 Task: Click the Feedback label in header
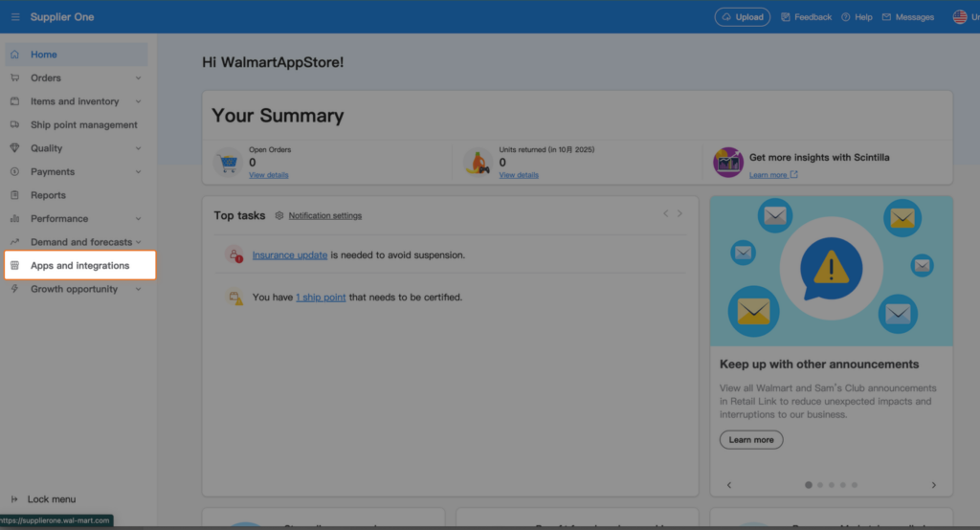pyautogui.click(x=813, y=17)
